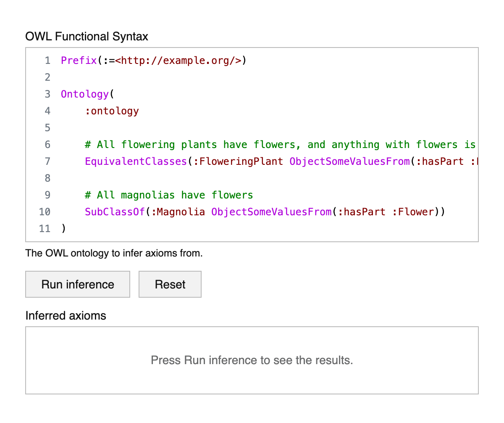Place cursor on the example.org URL
This screenshot has width=504, height=423.
(x=178, y=61)
